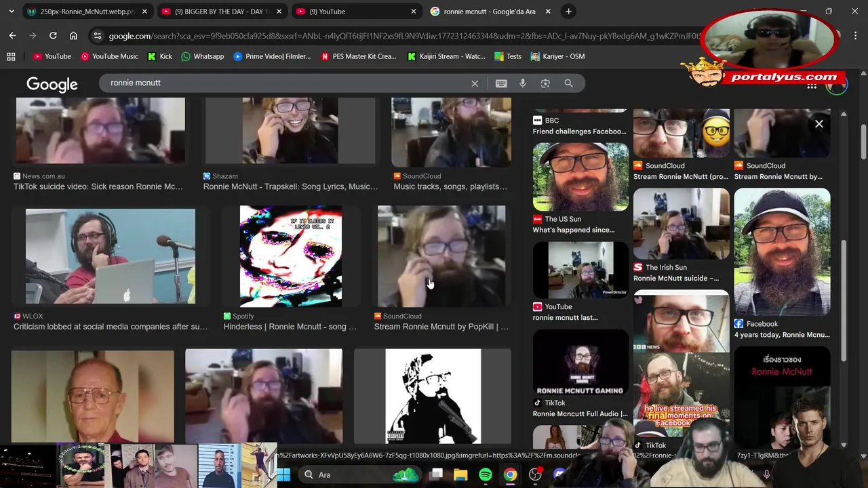The image size is (868, 488).
Task: Click side panel scroll down arrow
Action: 844,445
